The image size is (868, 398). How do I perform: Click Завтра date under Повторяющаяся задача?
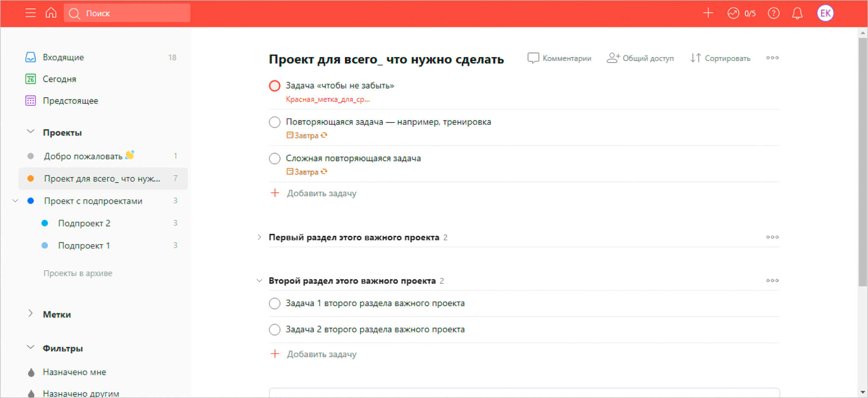coord(306,135)
